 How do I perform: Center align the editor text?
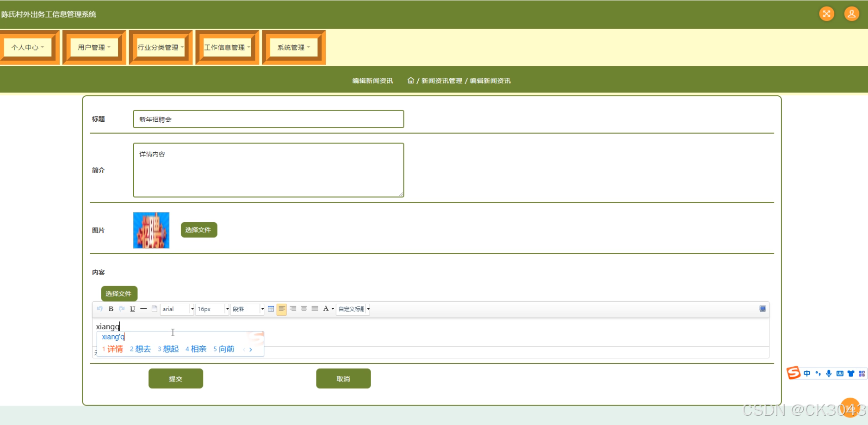pyautogui.click(x=304, y=309)
